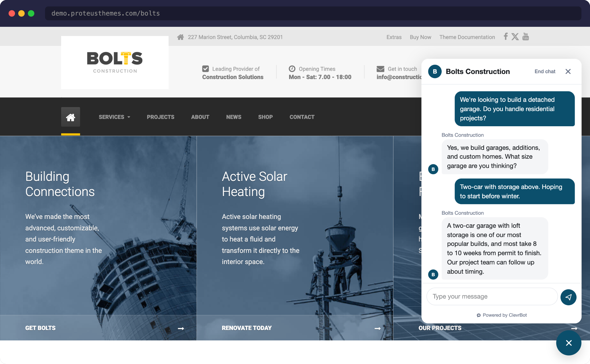Go to the ABOUT page
This screenshot has height=364, width=590.
(x=200, y=117)
